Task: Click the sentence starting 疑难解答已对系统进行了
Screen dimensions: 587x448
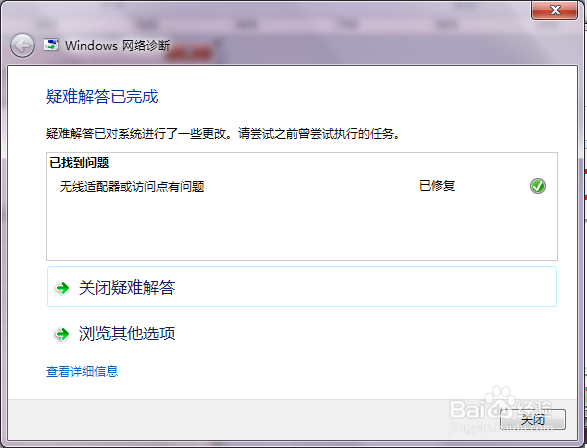Action: pos(223,133)
